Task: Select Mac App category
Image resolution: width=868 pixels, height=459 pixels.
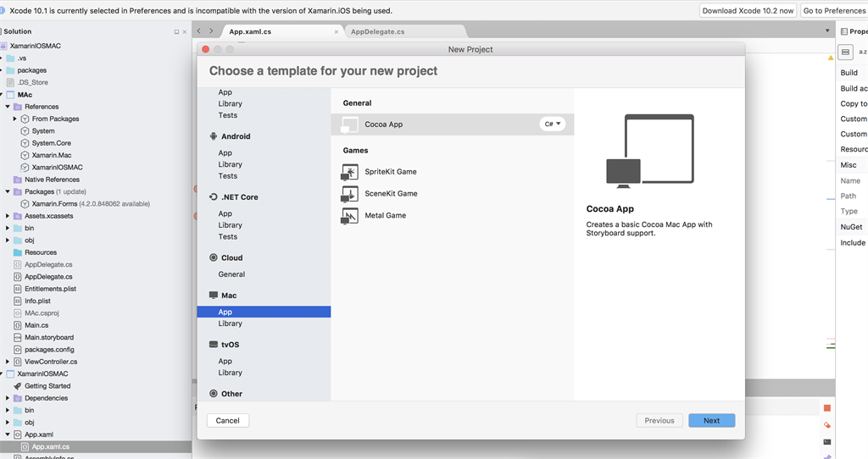Action: (x=264, y=312)
